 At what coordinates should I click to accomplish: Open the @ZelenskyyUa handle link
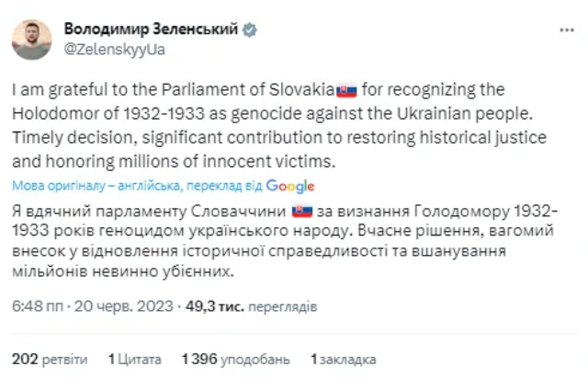(115, 49)
